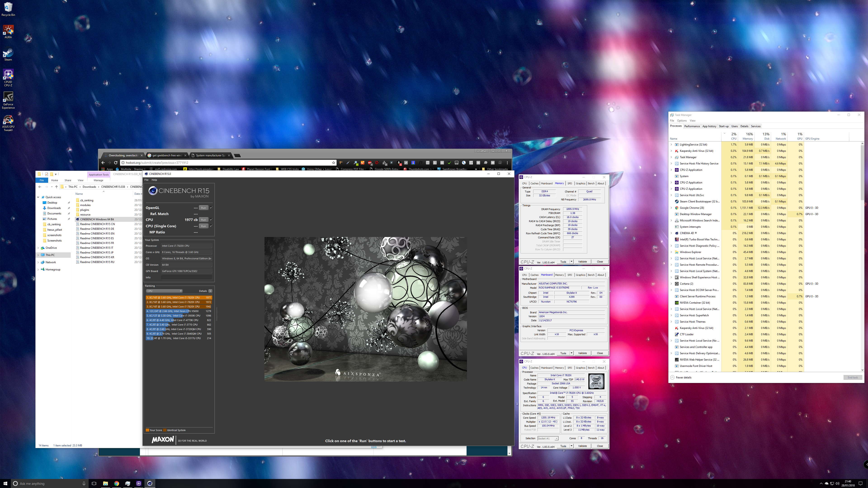Click the Cinebench taskbar icon

pos(150,483)
